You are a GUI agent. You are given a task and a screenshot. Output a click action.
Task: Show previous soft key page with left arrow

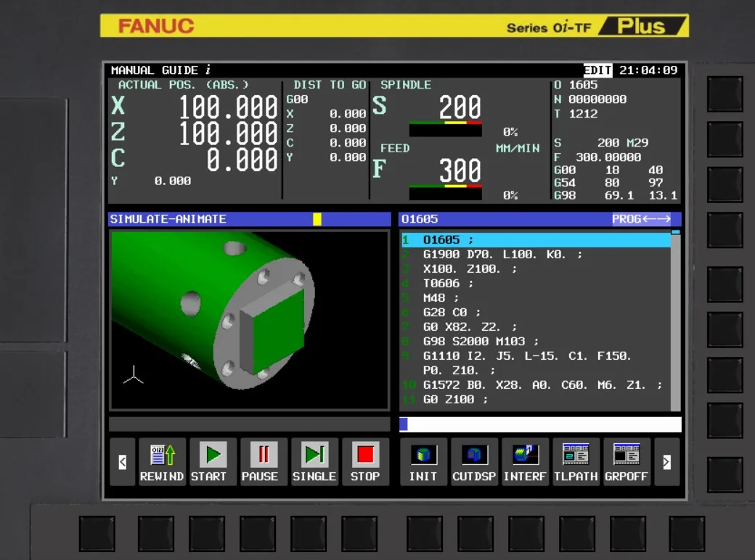tap(122, 462)
